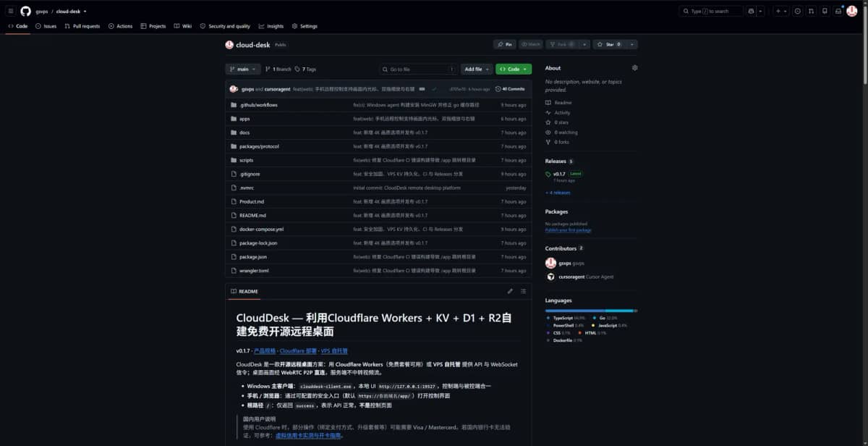
Task: Switch to the Pull requests tab
Action: pyautogui.click(x=82, y=26)
